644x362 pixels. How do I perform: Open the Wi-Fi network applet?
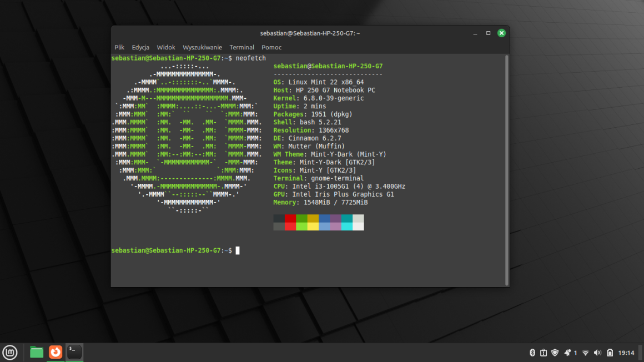pyautogui.click(x=585, y=353)
